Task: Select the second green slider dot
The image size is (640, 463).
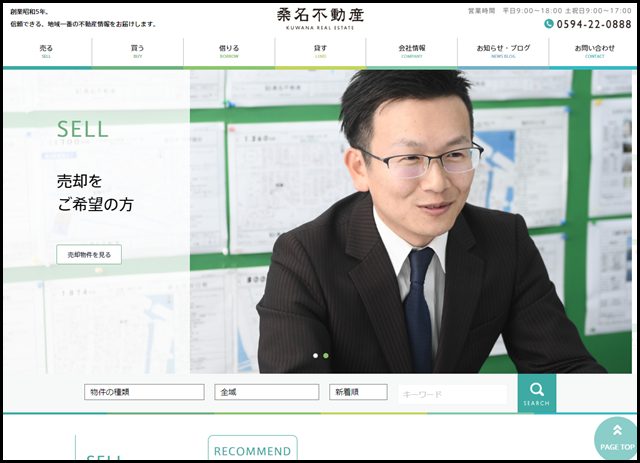Action: (x=326, y=356)
